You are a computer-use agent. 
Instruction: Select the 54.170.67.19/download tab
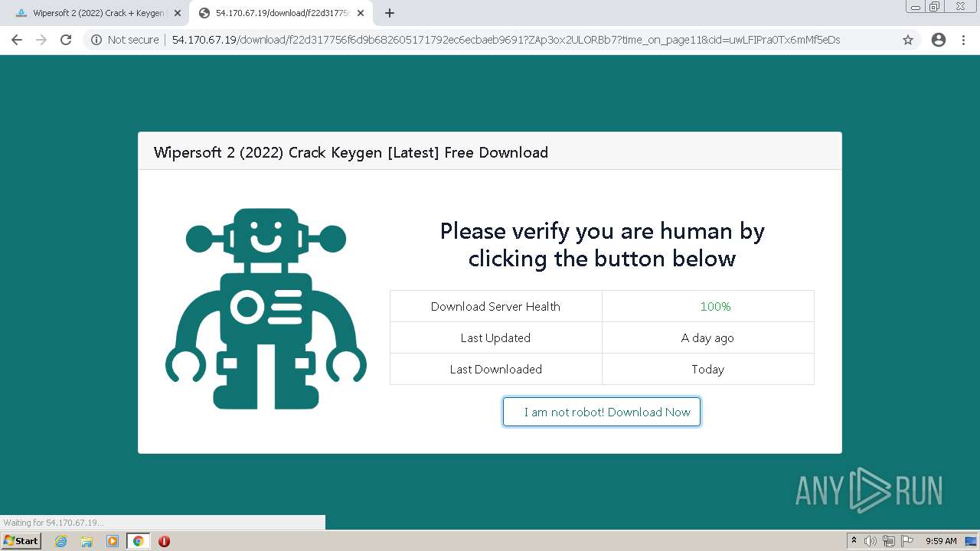click(282, 13)
